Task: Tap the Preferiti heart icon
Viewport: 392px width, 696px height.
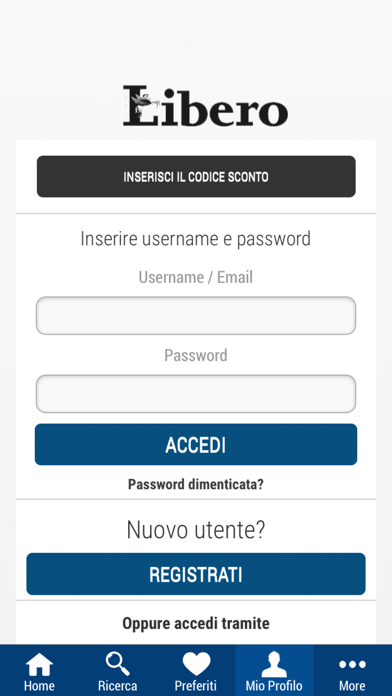Action: (x=196, y=664)
